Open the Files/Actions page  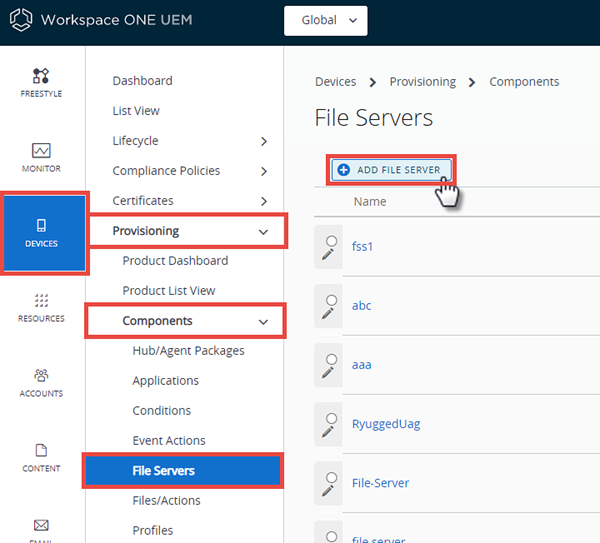[166, 501]
